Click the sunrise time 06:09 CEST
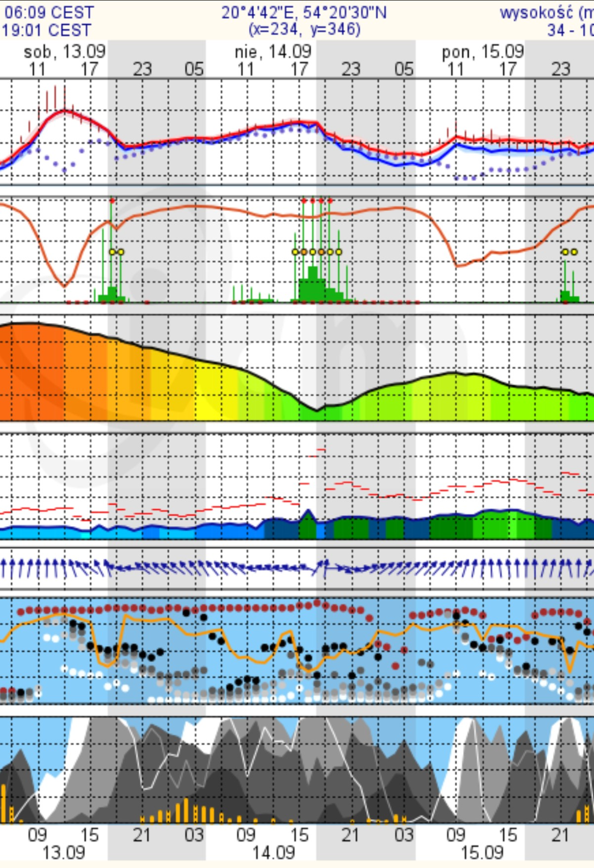594x868 pixels. (48, 13)
